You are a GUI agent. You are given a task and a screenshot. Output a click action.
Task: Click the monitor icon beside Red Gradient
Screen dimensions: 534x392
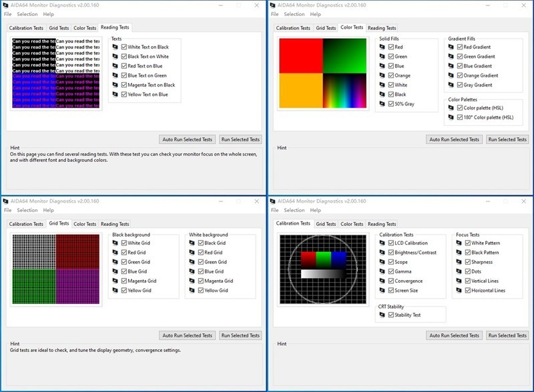click(451, 47)
